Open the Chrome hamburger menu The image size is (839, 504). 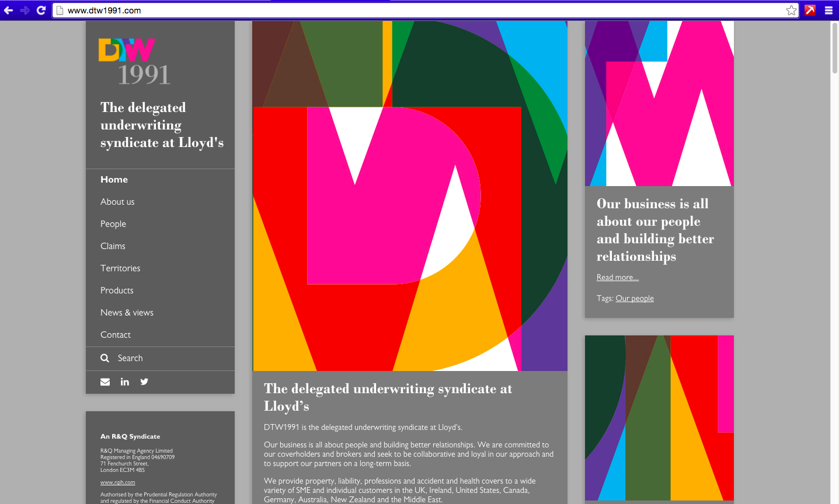tap(828, 10)
